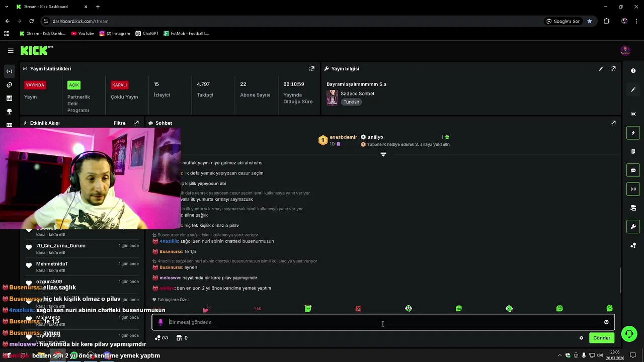
Task: Click username aniliyo in leaderboard
Action: (375, 137)
